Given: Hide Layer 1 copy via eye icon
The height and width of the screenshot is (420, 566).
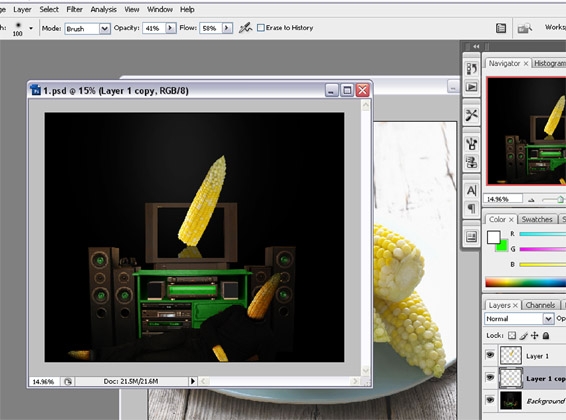Looking at the screenshot, I should coord(490,378).
